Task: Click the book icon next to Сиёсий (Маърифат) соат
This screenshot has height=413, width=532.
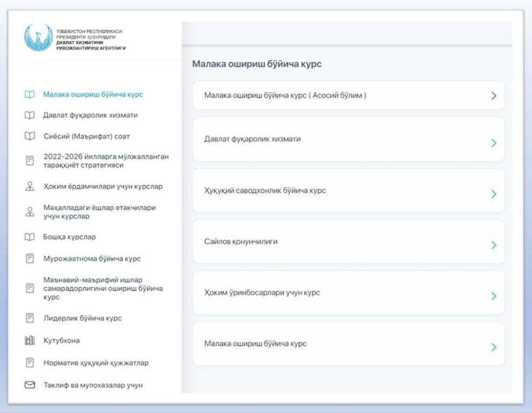Action: coord(30,136)
